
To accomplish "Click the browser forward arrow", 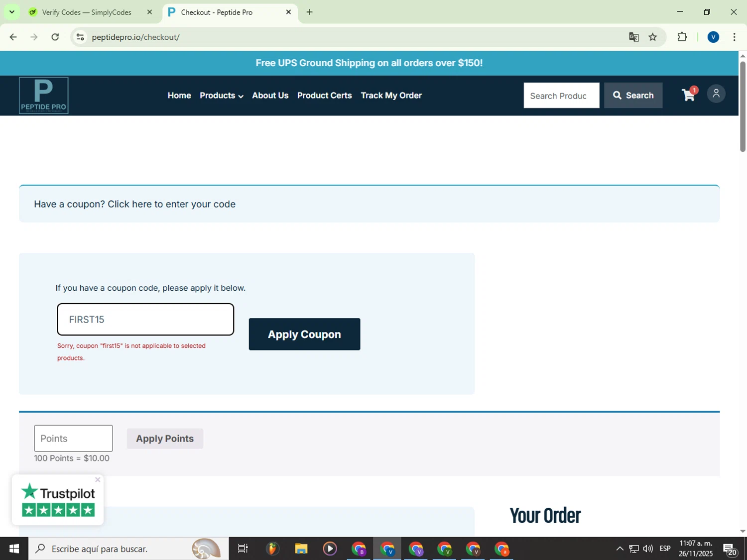I will (34, 37).
